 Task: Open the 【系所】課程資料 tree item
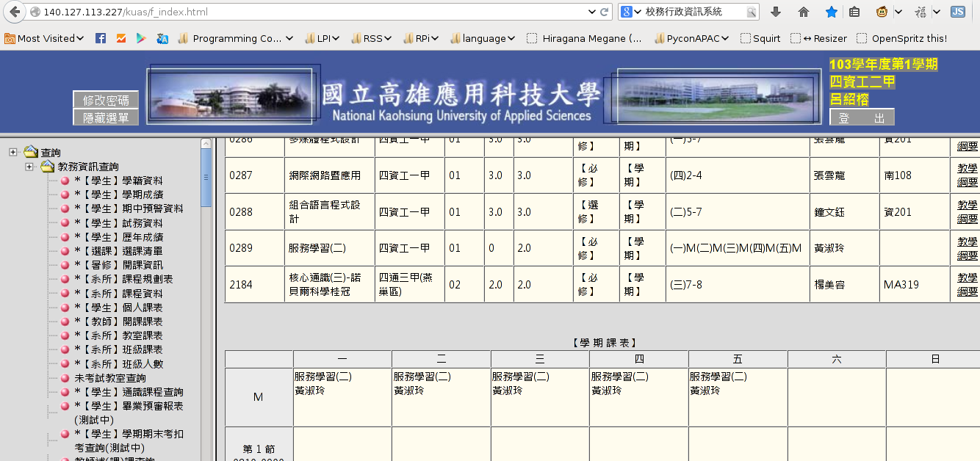click(x=118, y=293)
